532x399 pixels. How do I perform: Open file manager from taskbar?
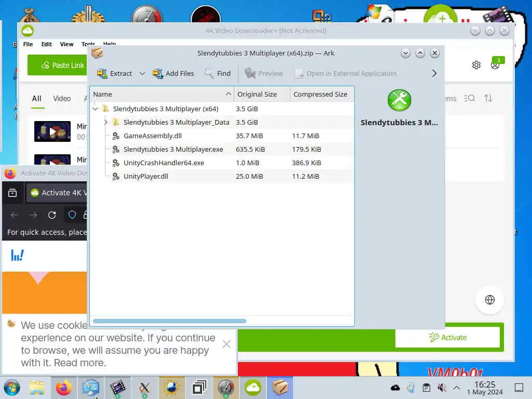(x=37, y=388)
